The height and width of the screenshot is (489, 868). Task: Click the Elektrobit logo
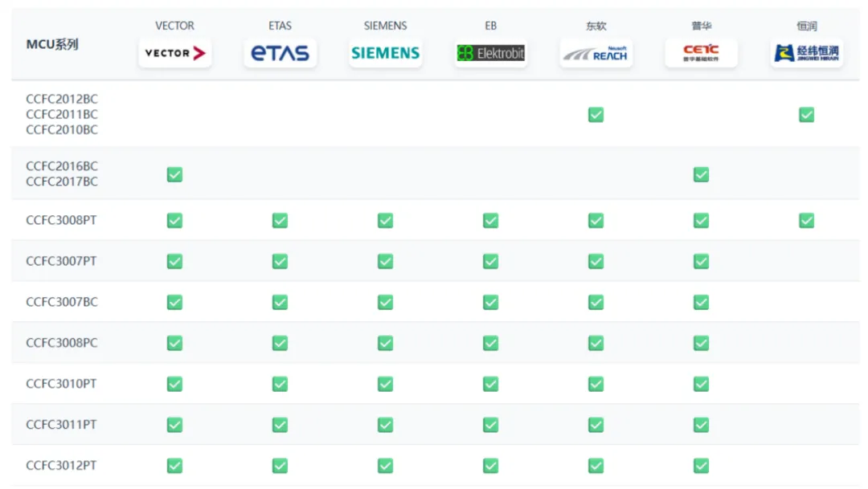click(x=490, y=53)
